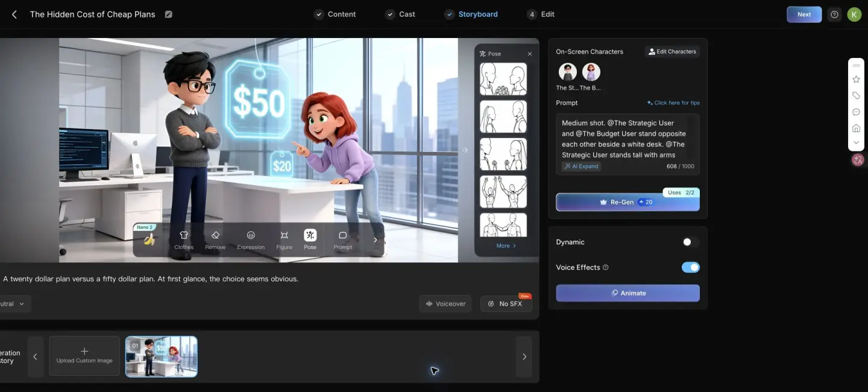The height and width of the screenshot is (392, 868).
Task: Click the 608 / 1000 character count
Action: point(680,166)
